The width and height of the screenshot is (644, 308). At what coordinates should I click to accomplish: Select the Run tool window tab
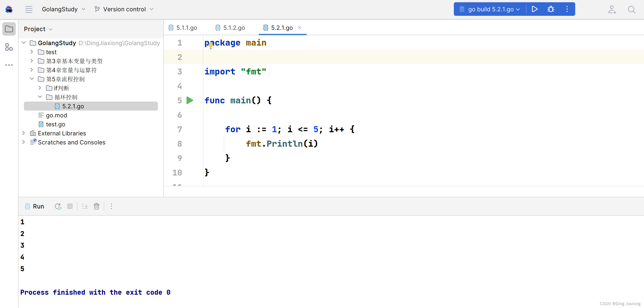click(x=35, y=206)
